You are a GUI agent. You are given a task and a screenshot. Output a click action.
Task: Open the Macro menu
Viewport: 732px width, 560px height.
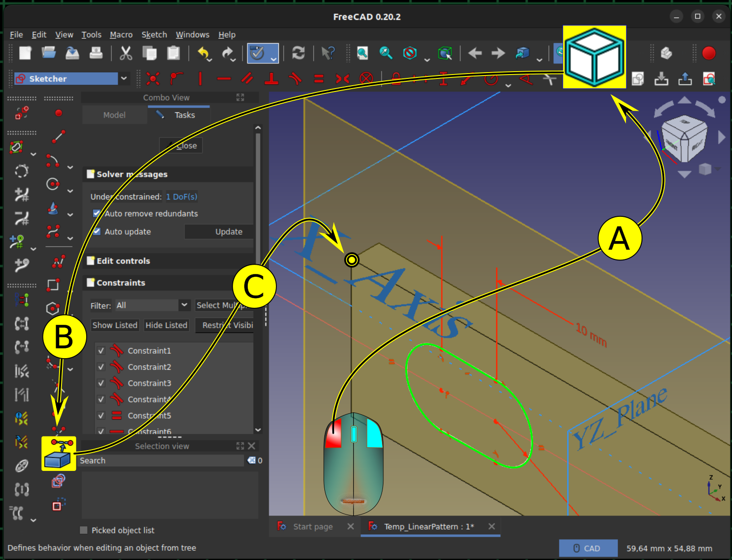click(x=121, y=35)
